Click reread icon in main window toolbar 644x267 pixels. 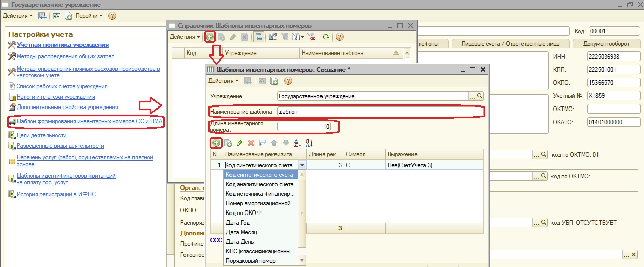tap(56, 16)
